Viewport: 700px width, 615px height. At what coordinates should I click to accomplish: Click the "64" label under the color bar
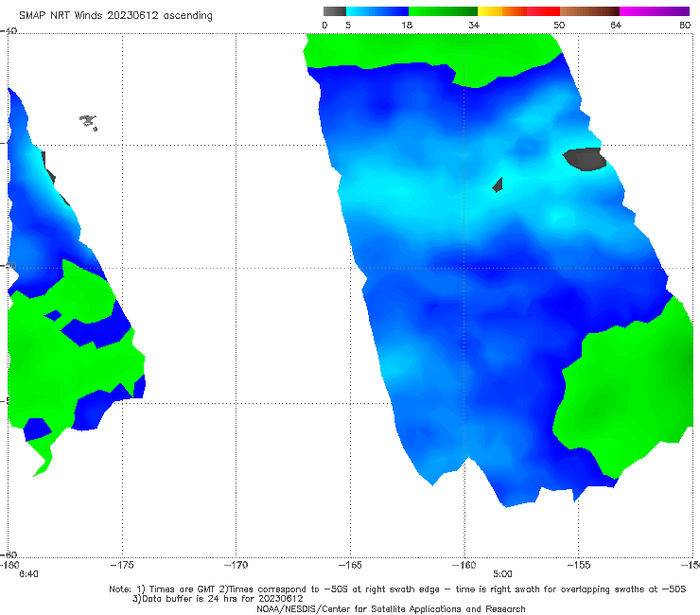[616, 26]
